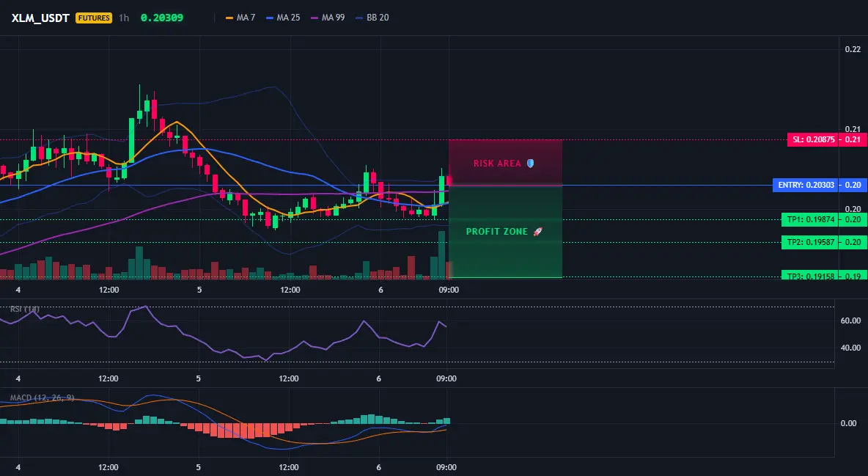The height and width of the screenshot is (476, 868).
Task: Click the BB 20 legend entry
Action: click(x=372, y=18)
